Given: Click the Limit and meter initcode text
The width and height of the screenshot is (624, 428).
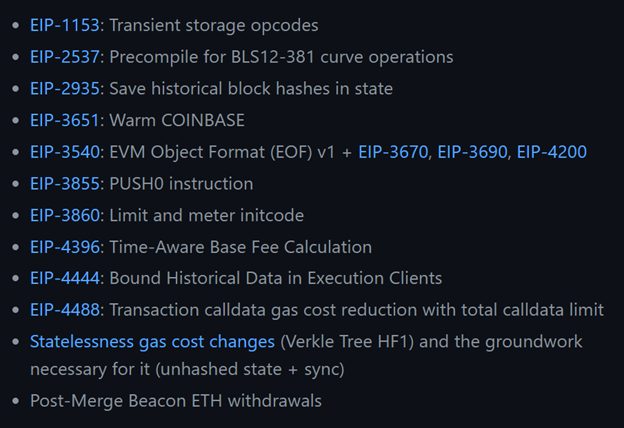Looking at the screenshot, I should 207,215.
